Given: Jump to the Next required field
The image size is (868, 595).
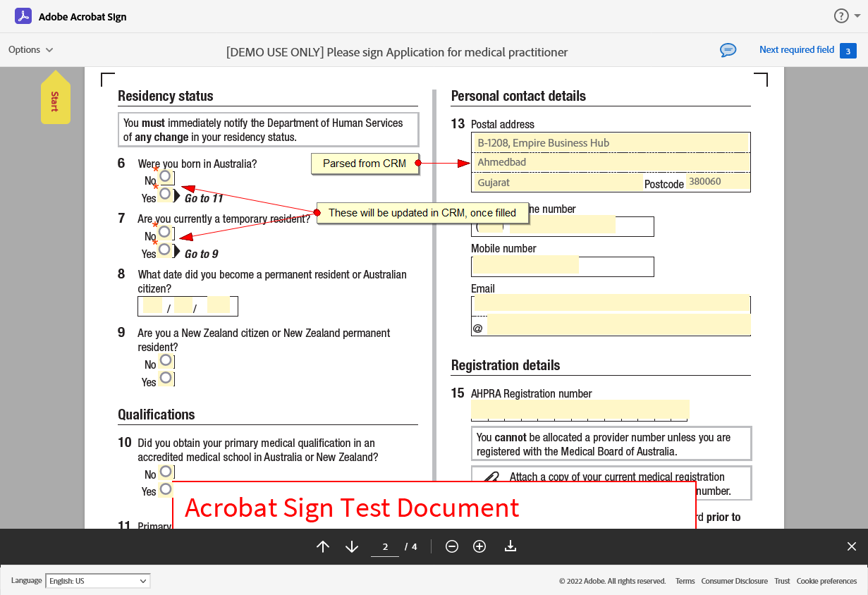Looking at the screenshot, I should (797, 50).
